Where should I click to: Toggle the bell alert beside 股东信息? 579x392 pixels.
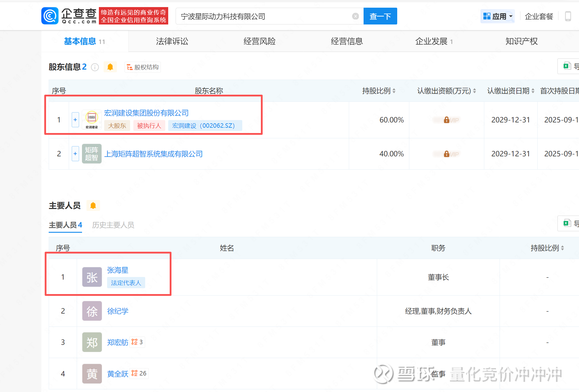110,67
